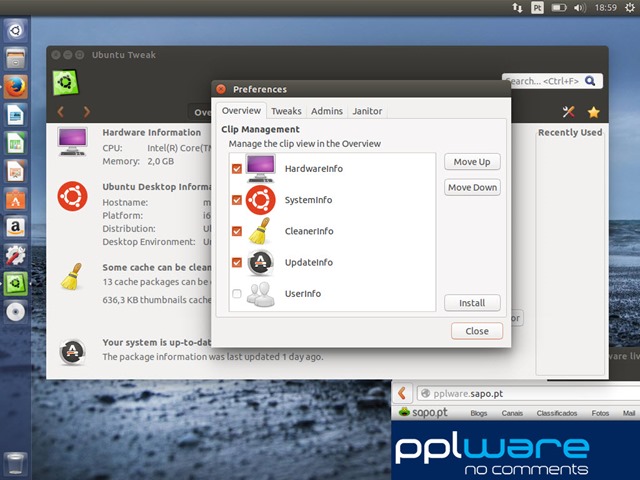Screen dimensions: 640x480
Task: Click the battery indicator in top panel
Action: pos(559,7)
